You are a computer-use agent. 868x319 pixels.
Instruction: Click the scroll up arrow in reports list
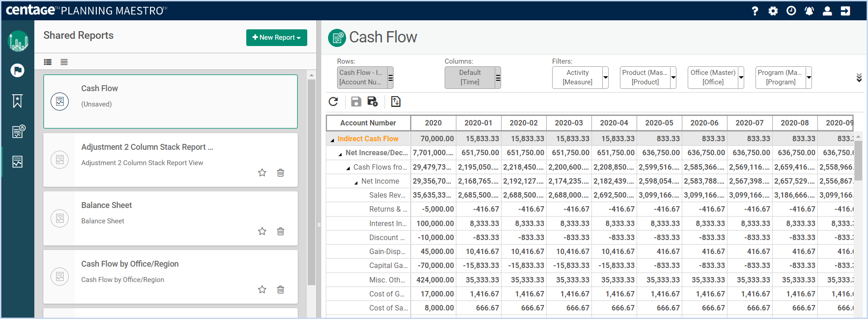(x=311, y=74)
